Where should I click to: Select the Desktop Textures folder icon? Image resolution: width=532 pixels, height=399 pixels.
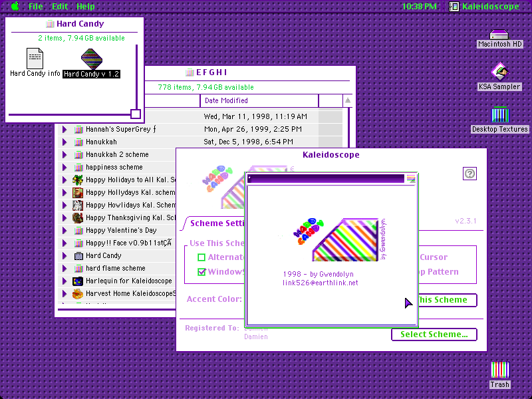pyautogui.click(x=500, y=114)
